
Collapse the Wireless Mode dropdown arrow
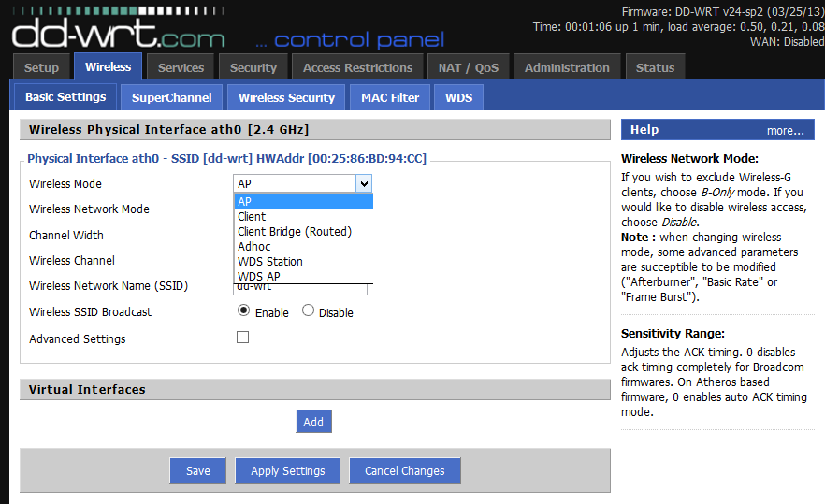click(364, 183)
